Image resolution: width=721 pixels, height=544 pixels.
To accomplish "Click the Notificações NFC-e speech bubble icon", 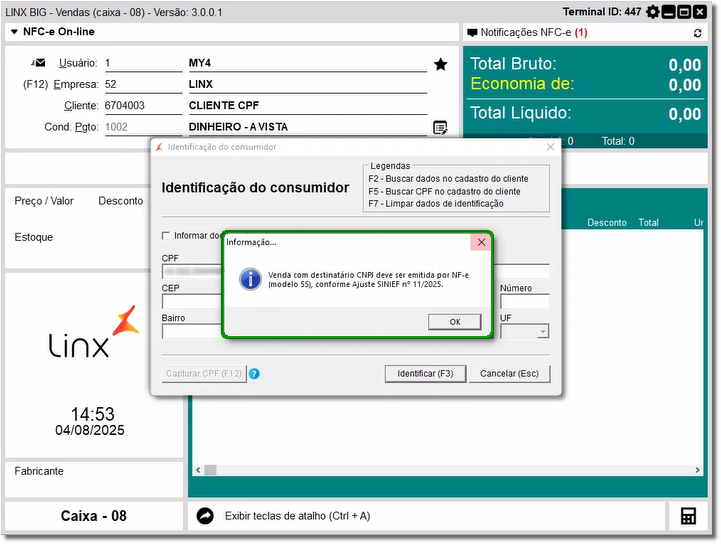I will (472, 33).
